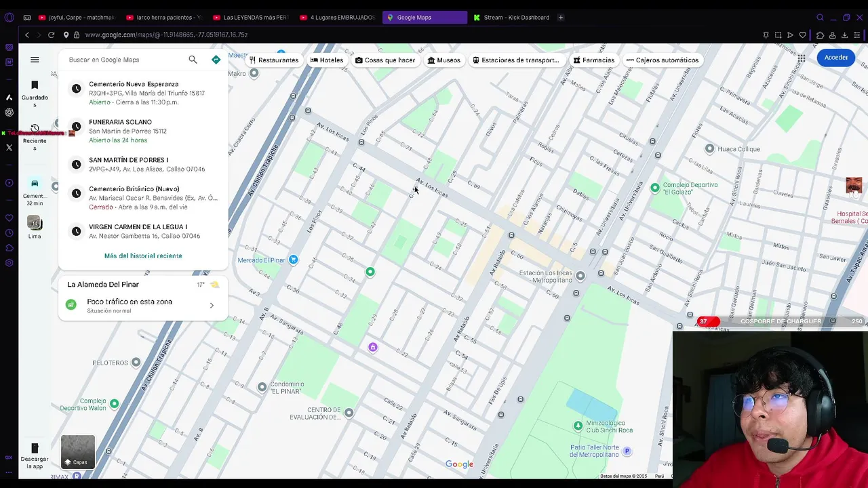Select the Museos category chip
The width and height of the screenshot is (868, 488).
coord(444,60)
